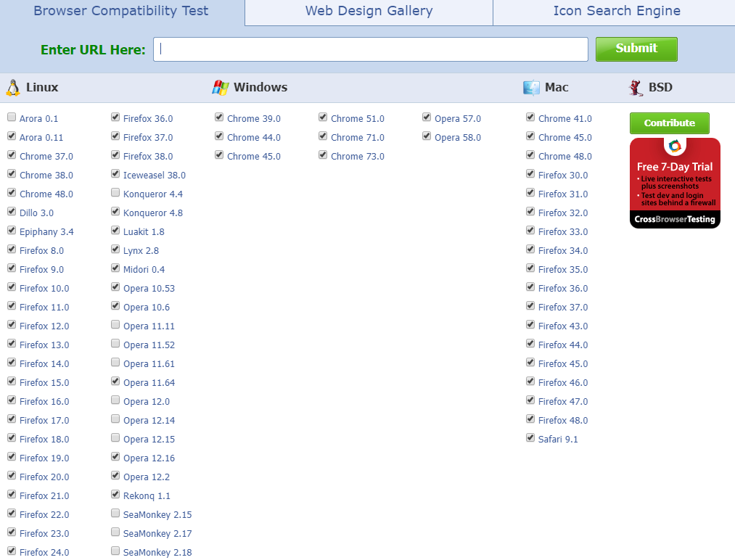Uncheck Mac Chrome 41.0 checkbox
The height and width of the screenshot is (560, 735).
click(x=530, y=118)
